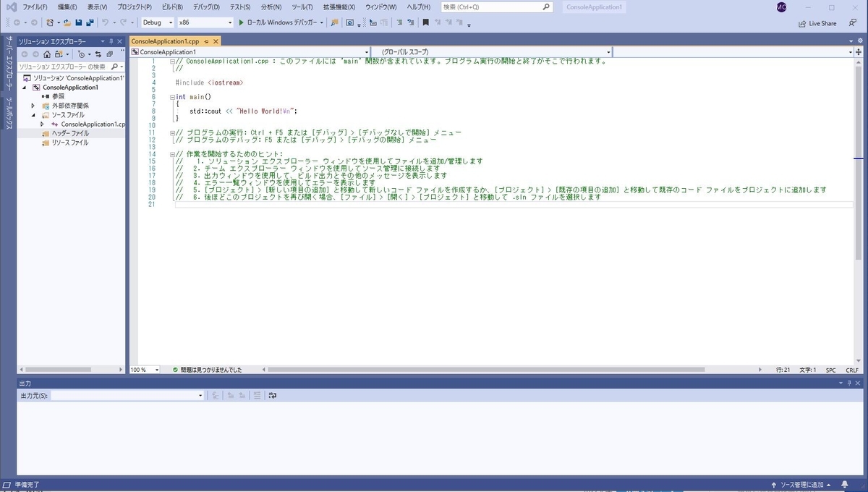Pin the Solution Explorer panel
This screenshot has width=868, height=492.
click(x=111, y=42)
